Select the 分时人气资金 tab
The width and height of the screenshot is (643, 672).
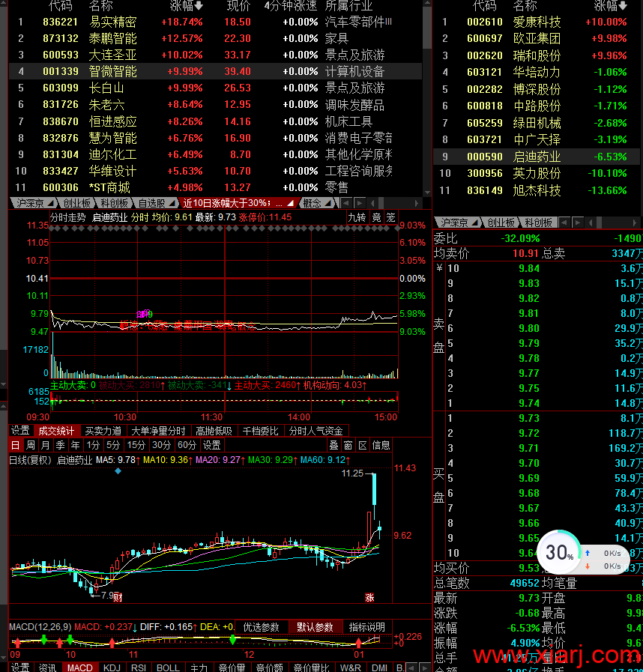click(x=316, y=431)
